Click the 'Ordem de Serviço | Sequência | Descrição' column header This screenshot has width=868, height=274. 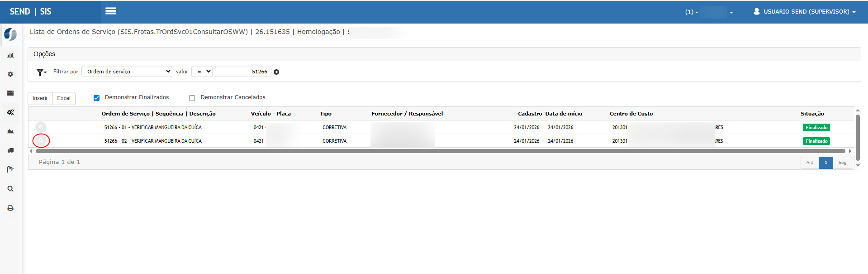(159, 114)
